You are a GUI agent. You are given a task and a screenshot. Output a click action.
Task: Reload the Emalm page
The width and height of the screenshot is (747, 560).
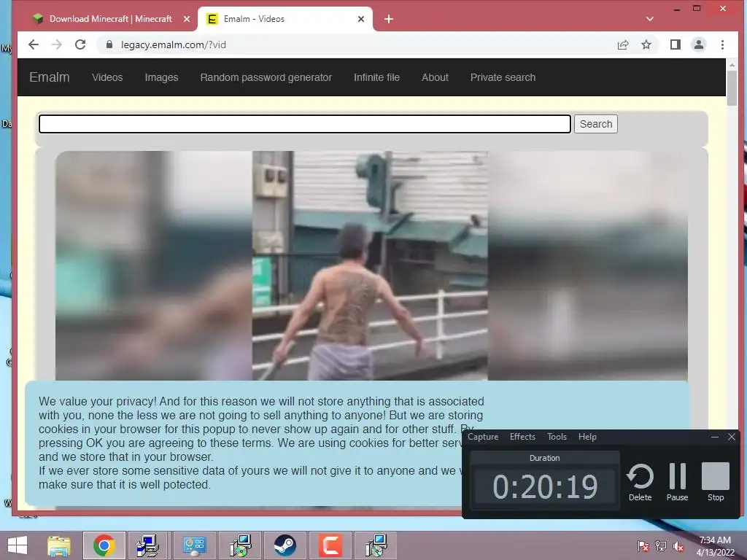pyautogui.click(x=80, y=44)
